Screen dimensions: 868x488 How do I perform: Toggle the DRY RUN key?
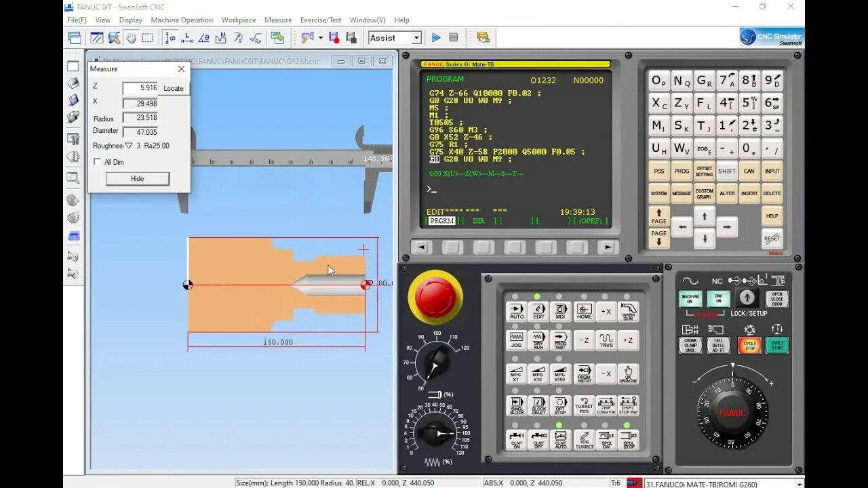pos(538,340)
